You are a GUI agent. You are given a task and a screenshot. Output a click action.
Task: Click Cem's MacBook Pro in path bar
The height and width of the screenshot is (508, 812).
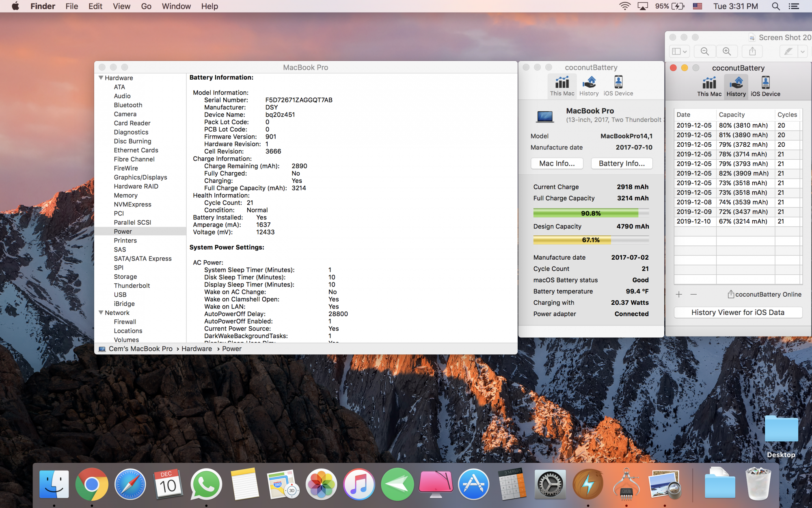pos(140,349)
